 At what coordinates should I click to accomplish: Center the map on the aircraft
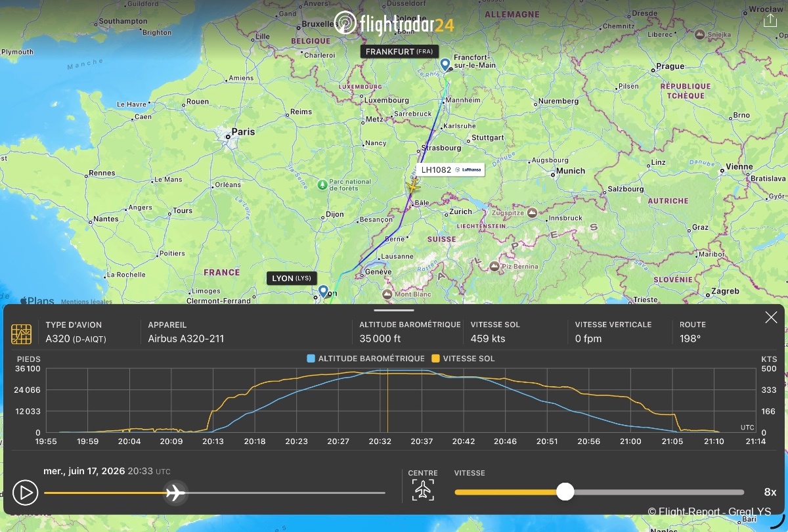click(424, 490)
